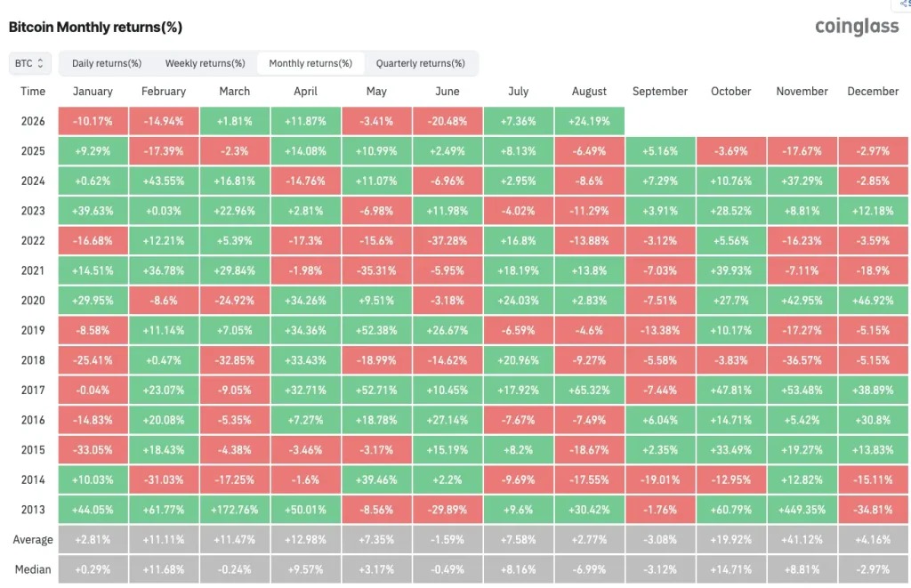
Task: Click the Median row February +11.68% cell
Action: 164,569
